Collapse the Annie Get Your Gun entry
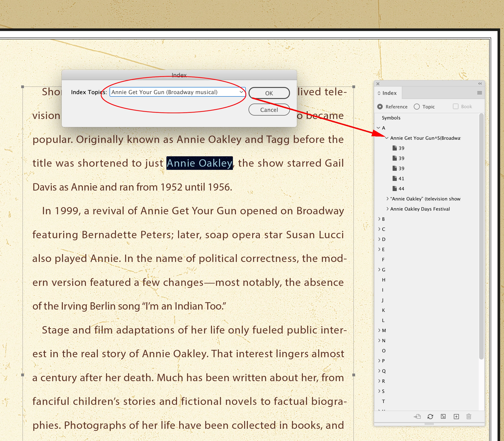Viewport: 504px width, 441px height. 387,138
